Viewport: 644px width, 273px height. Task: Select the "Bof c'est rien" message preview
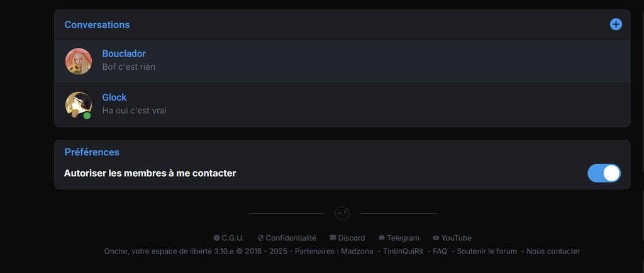point(128,67)
